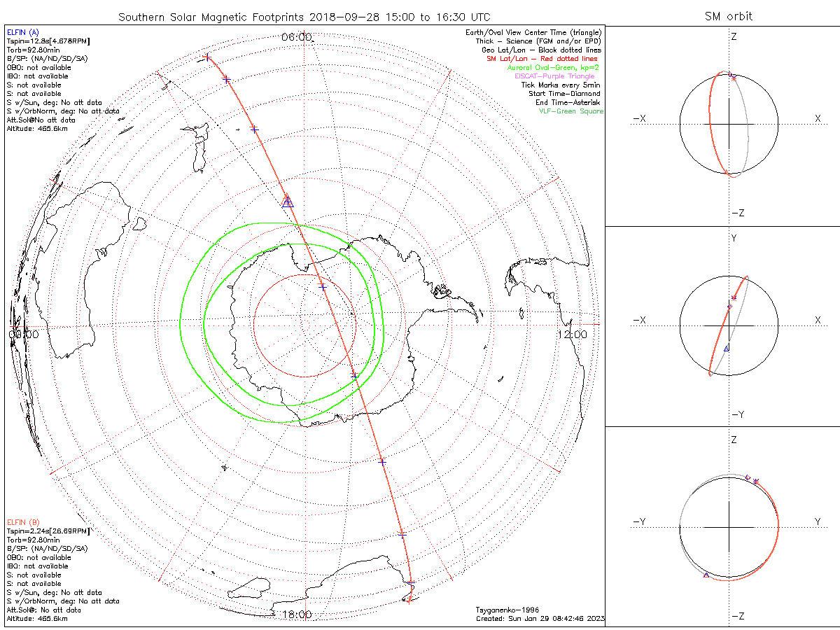Click the 'Created: Sun Jan 29 08:42:46 2023' timestamp
Image resolution: width=840 pixels, height=630 pixels.
[540, 619]
